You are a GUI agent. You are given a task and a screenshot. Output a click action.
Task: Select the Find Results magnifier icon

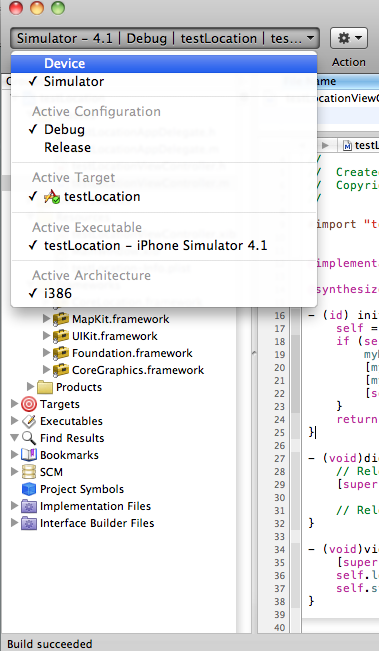coord(29,438)
